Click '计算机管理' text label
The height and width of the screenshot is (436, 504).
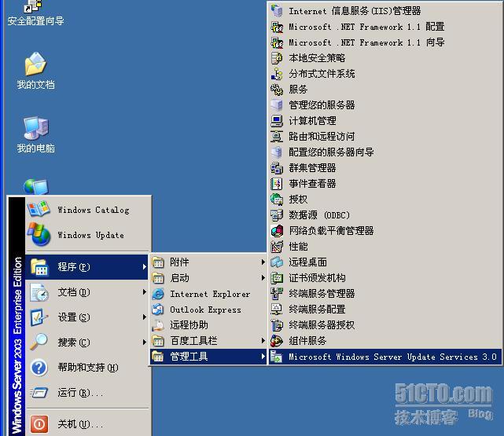[312, 121]
